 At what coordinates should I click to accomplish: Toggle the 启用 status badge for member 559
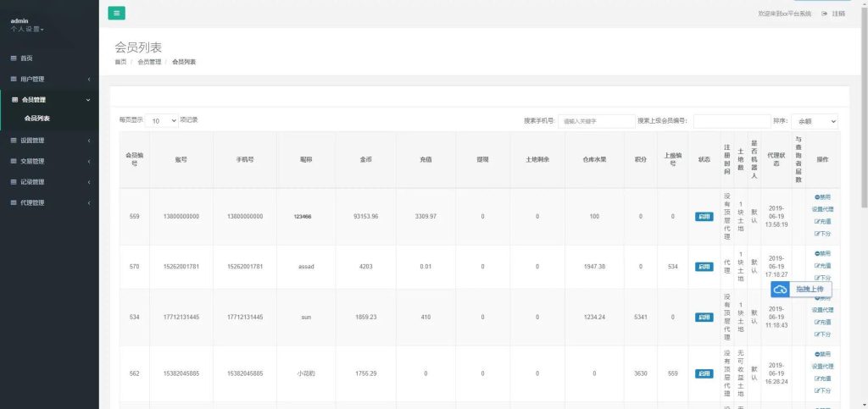click(704, 217)
